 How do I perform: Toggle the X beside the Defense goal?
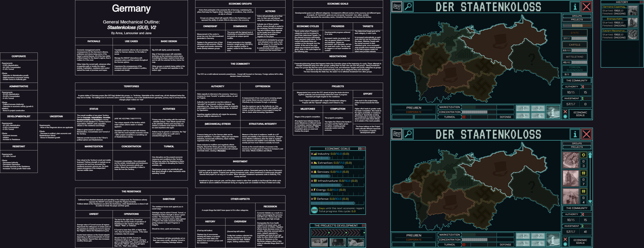pyautogui.click(x=312, y=199)
